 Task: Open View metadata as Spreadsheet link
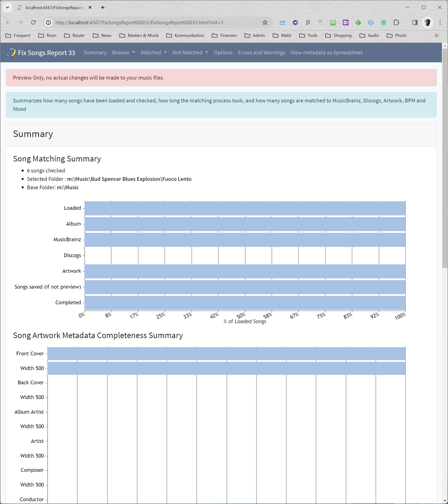click(x=326, y=52)
